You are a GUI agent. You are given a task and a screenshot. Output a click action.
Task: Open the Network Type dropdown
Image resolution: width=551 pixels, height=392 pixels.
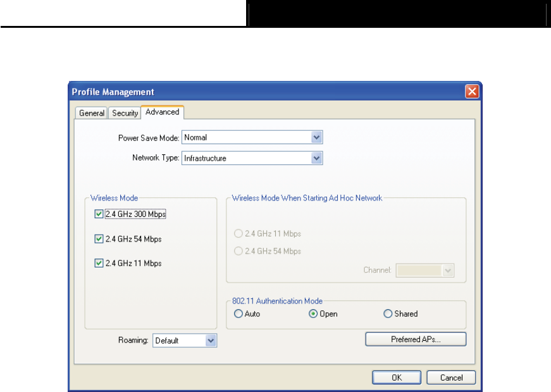[x=252, y=158]
